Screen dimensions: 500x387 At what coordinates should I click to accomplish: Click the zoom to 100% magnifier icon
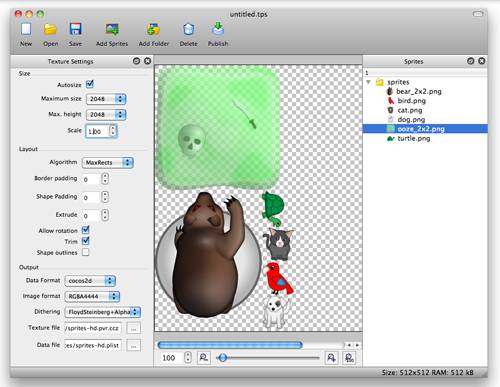[x=349, y=358]
